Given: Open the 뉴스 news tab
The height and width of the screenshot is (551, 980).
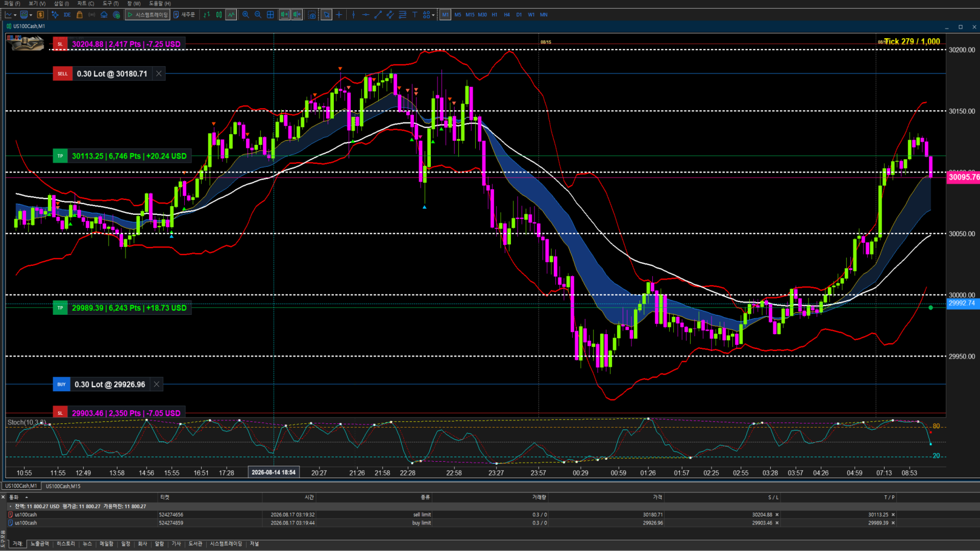Looking at the screenshot, I should pyautogui.click(x=87, y=544).
